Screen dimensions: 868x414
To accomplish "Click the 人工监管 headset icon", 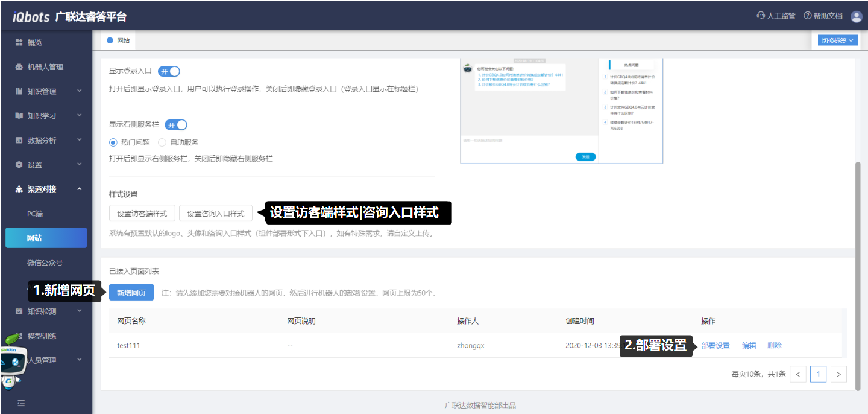I will click(x=761, y=16).
